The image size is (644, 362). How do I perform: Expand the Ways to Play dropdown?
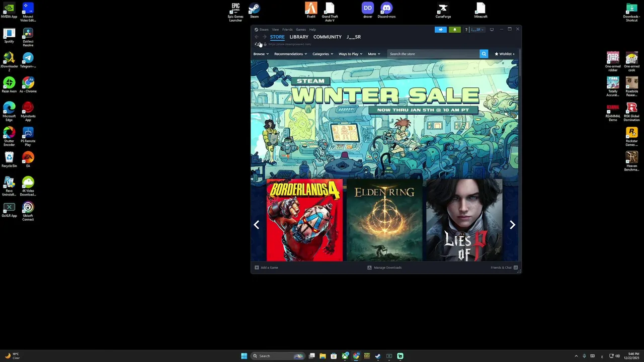350,54
